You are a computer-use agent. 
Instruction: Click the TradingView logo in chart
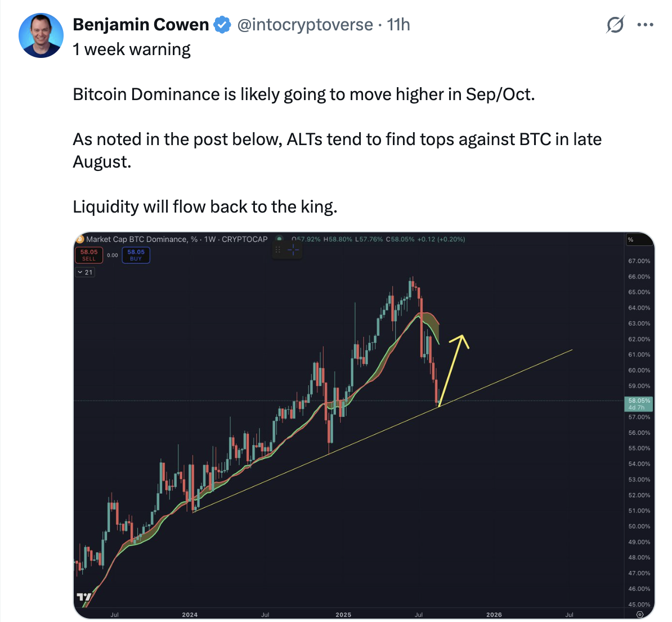[x=84, y=597]
